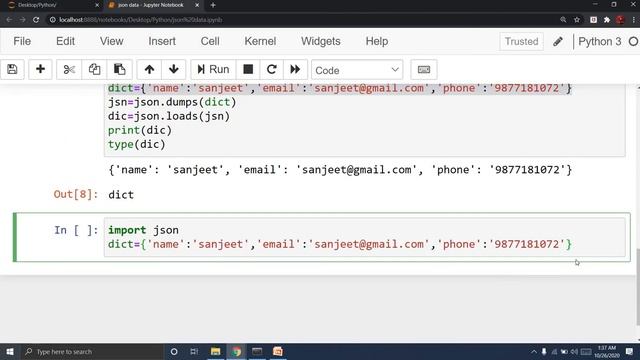Click the Type here to search box
The image size is (640, 360).
tap(92, 352)
